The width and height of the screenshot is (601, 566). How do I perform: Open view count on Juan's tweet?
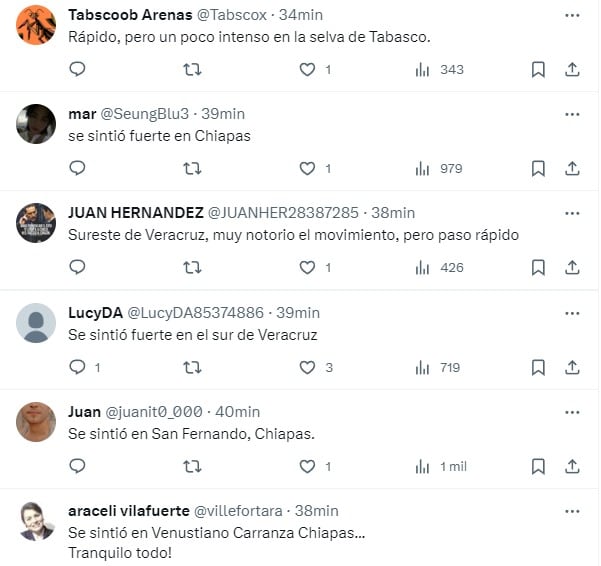pyautogui.click(x=440, y=466)
